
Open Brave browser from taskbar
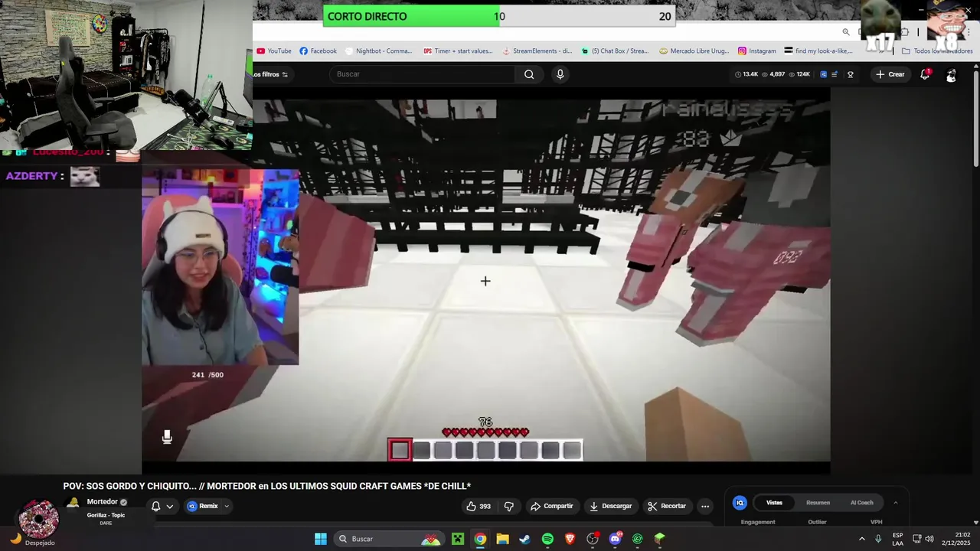[570, 539]
